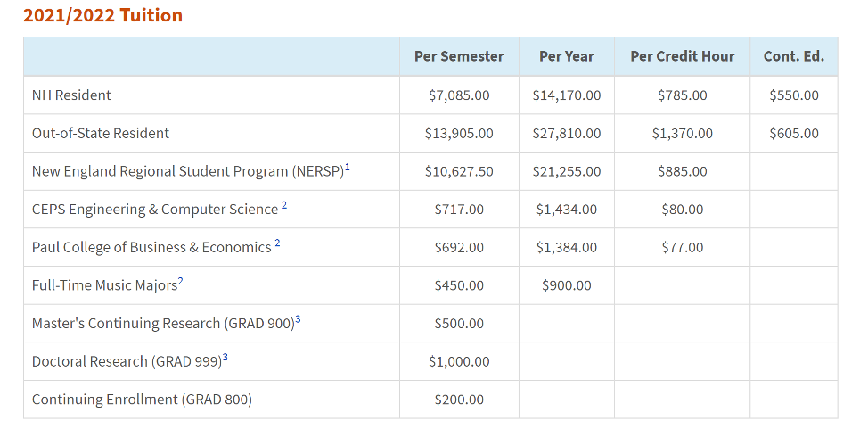
Task: Open footnote 3 next to Doctoral Research
Action: pyautogui.click(x=225, y=358)
